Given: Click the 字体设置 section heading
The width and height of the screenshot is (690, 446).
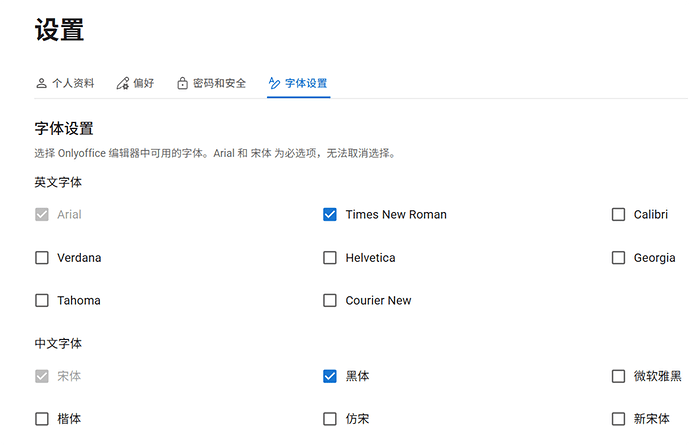Looking at the screenshot, I should [64, 129].
